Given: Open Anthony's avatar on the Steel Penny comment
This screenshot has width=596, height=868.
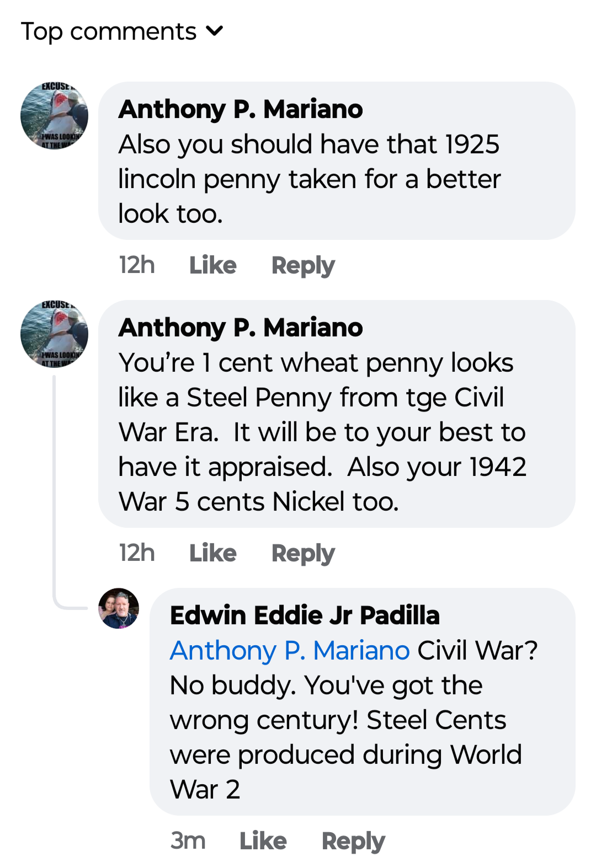Looking at the screenshot, I should 54,334.
